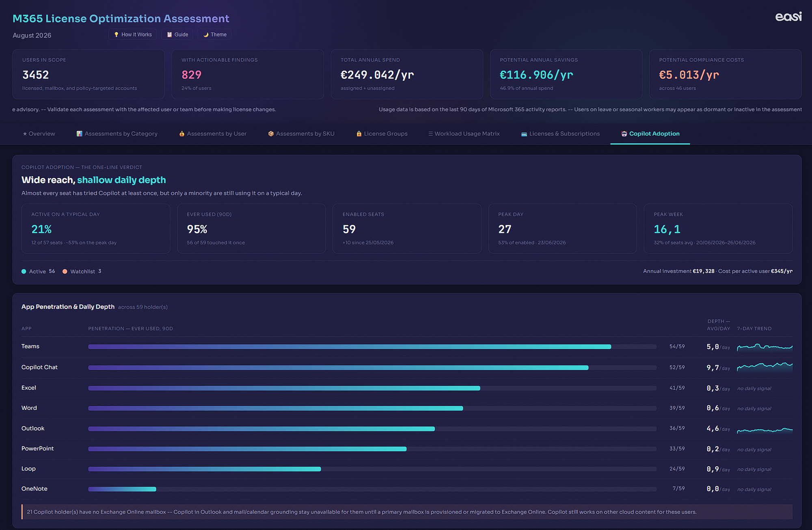Click the Loop penetration bar
The image size is (812, 530).
coord(372,469)
